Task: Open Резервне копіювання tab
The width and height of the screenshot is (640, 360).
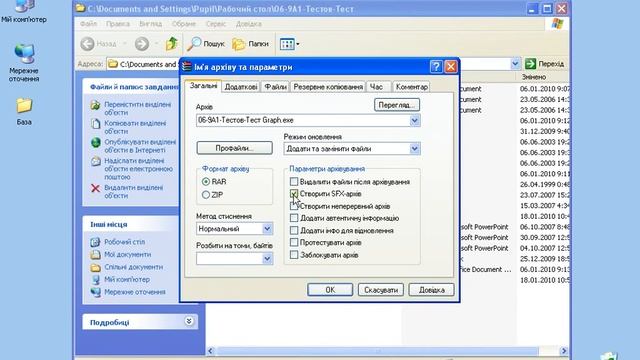Action: (328, 87)
